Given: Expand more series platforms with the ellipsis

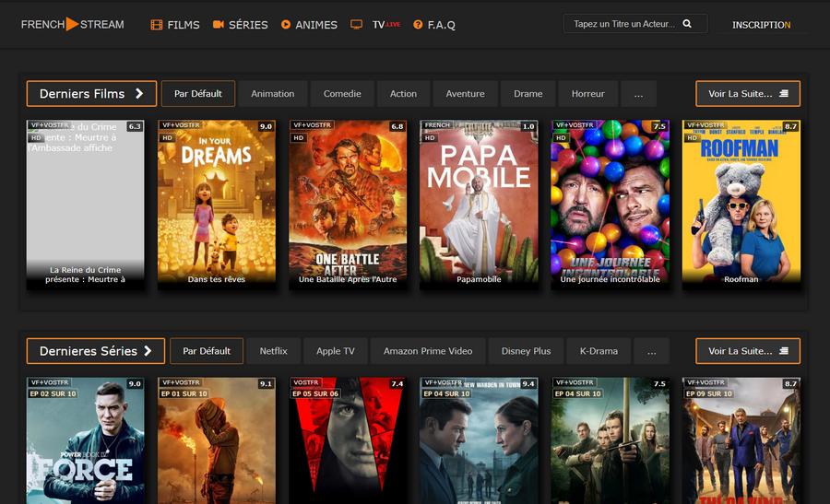Looking at the screenshot, I should click(x=651, y=351).
